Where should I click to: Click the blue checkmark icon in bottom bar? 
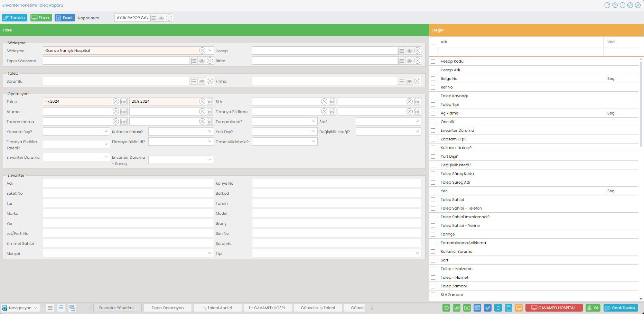488,308
